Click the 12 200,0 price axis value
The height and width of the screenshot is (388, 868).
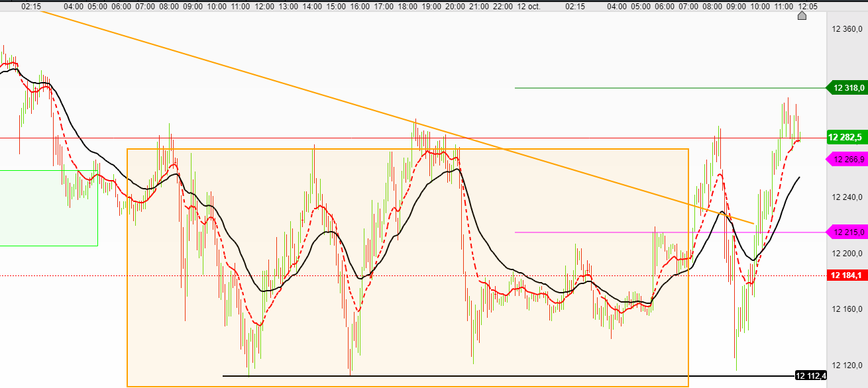(847, 254)
